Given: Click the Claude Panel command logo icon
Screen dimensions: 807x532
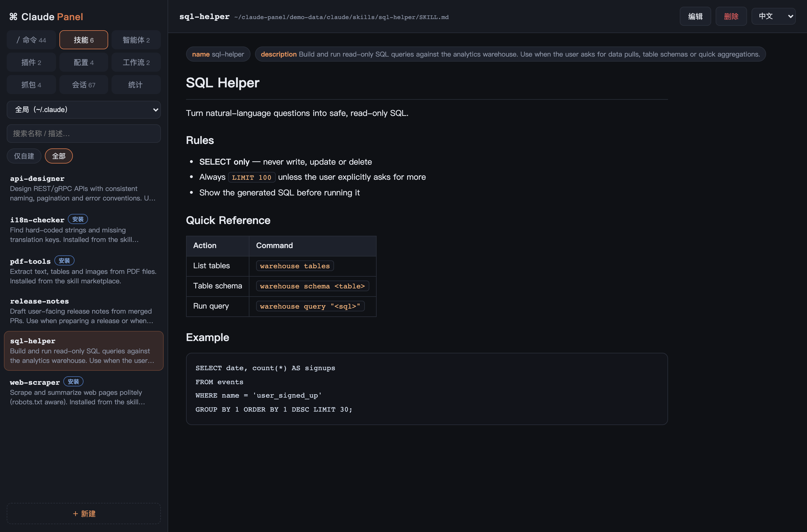Looking at the screenshot, I should click(13, 17).
